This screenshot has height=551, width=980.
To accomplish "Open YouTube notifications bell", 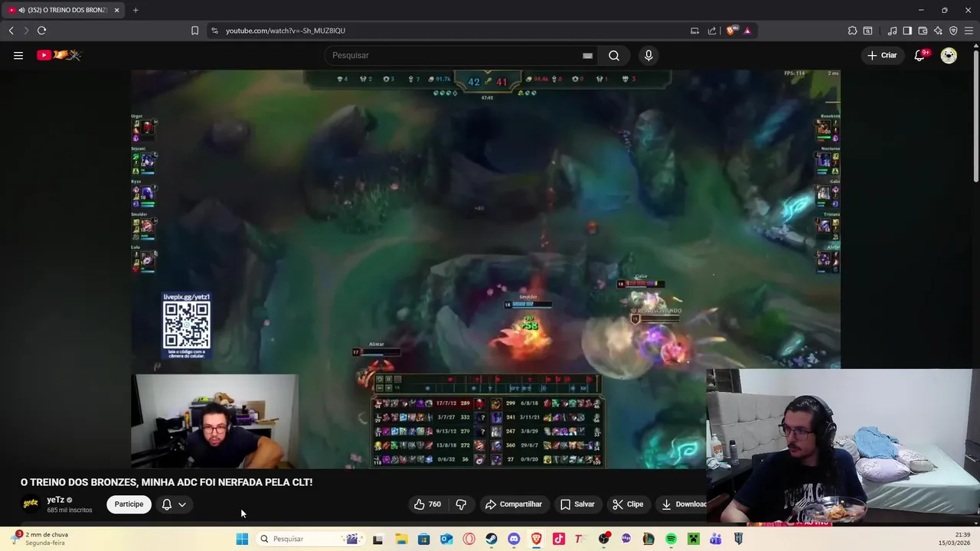I will 921,55.
